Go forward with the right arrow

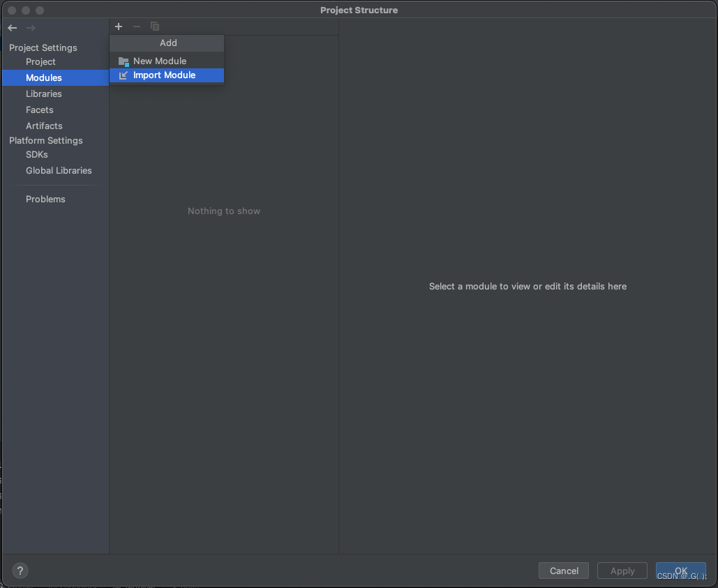31,28
